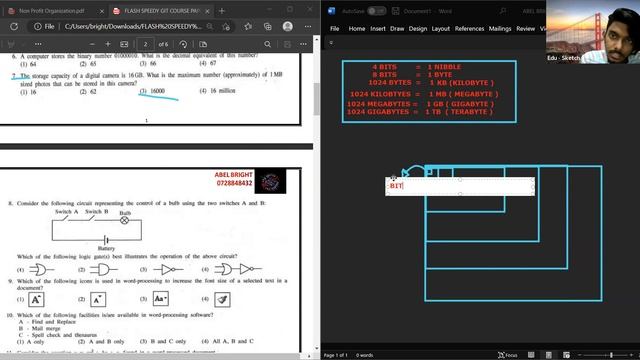
Task: Open the Layout ribbon tab
Action: tap(440, 29)
